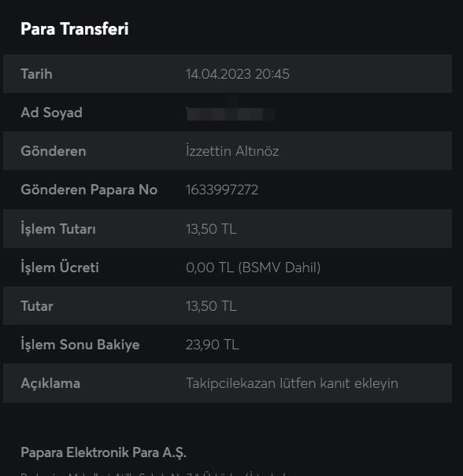Viewport: 463px width, 476px height.
Task: Click Papara Elektronik Para A.Ş. footer text
Action: (x=103, y=453)
